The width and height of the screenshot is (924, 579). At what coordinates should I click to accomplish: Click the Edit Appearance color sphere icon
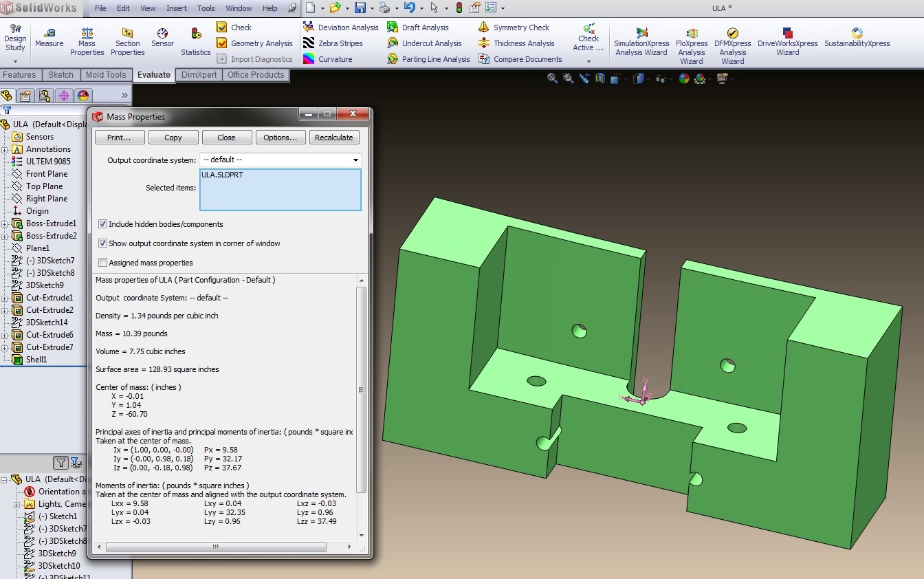pos(684,78)
